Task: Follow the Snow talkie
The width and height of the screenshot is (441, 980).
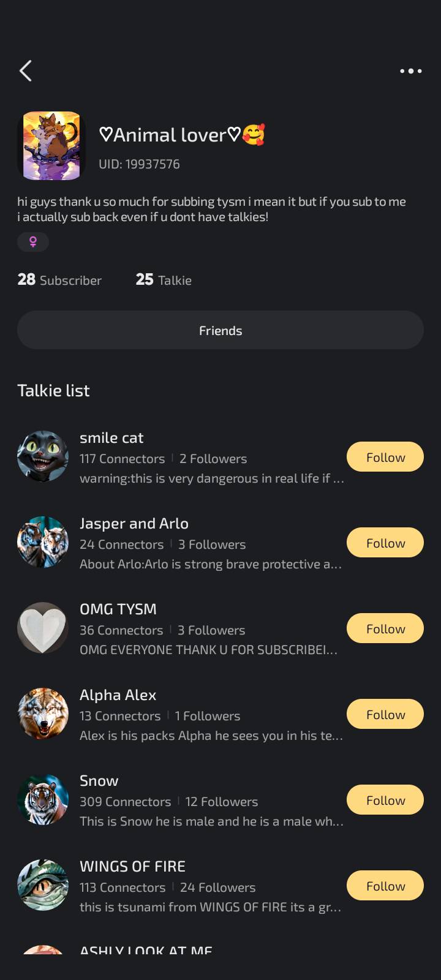Action: click(x=385, y=800)
